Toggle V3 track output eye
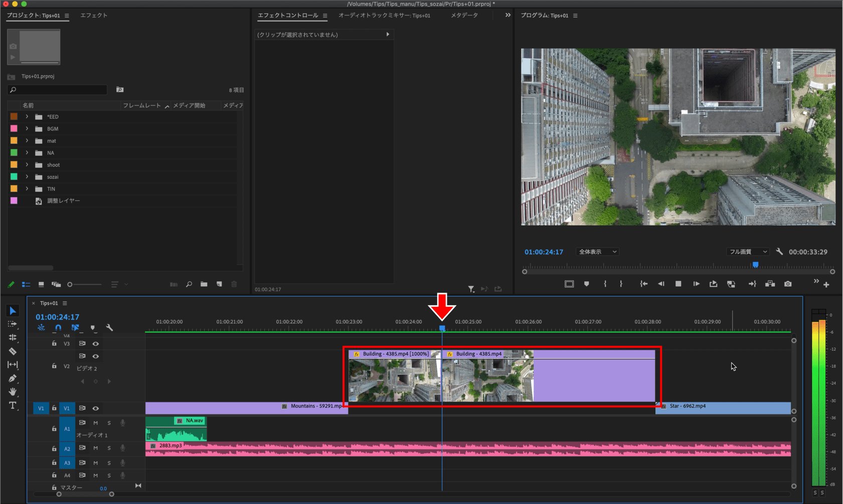 tap(95, 344)
